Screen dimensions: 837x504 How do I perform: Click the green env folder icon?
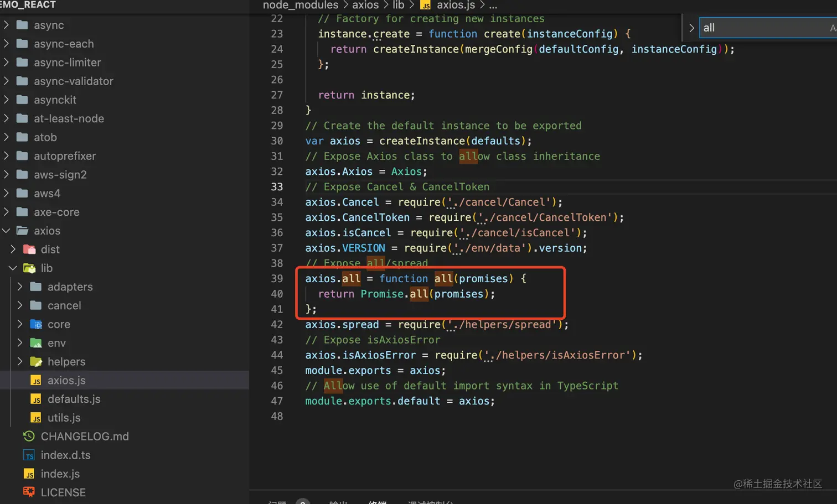point(36,343)
